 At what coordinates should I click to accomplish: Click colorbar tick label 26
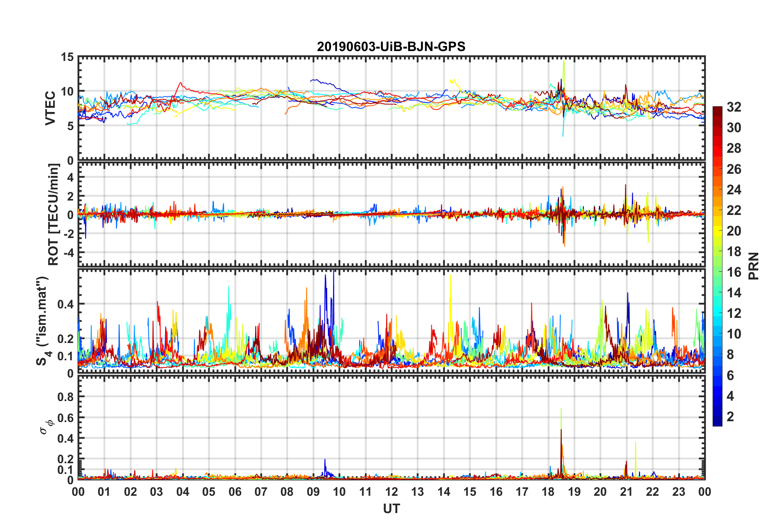pos(734,169)
